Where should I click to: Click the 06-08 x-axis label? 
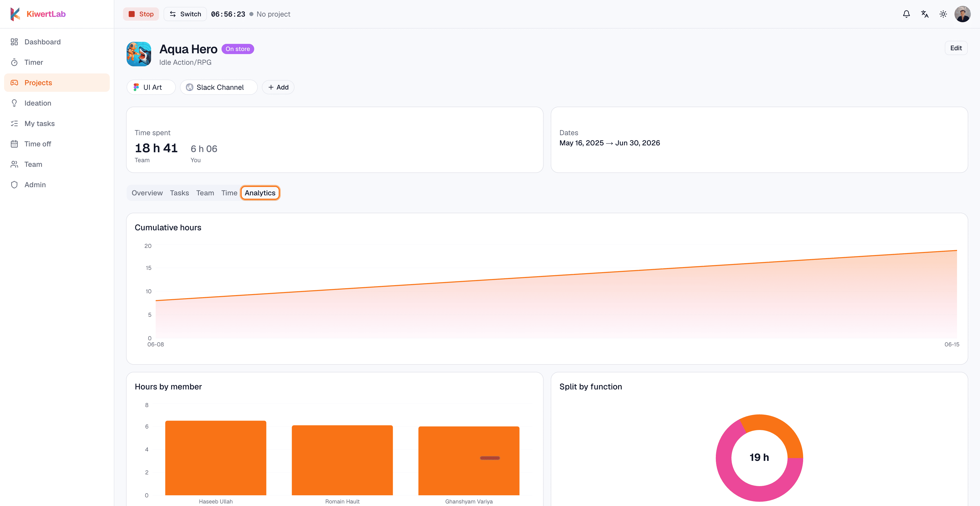point(156,344)
